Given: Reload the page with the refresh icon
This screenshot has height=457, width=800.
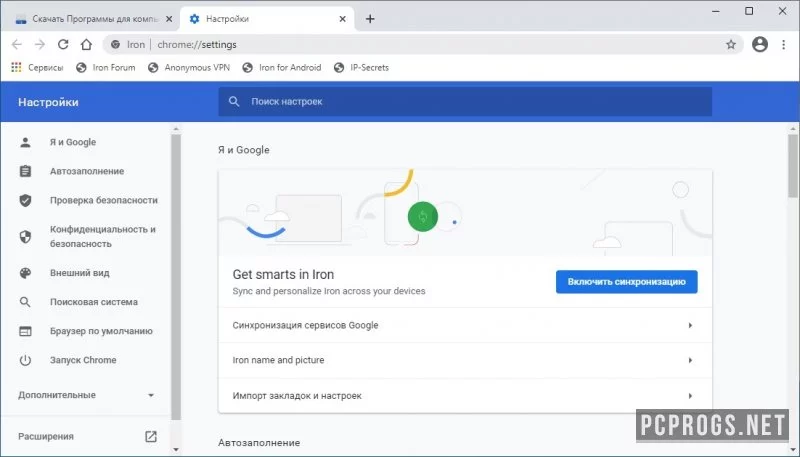Looking at the screenshot, I should (63, 45).
